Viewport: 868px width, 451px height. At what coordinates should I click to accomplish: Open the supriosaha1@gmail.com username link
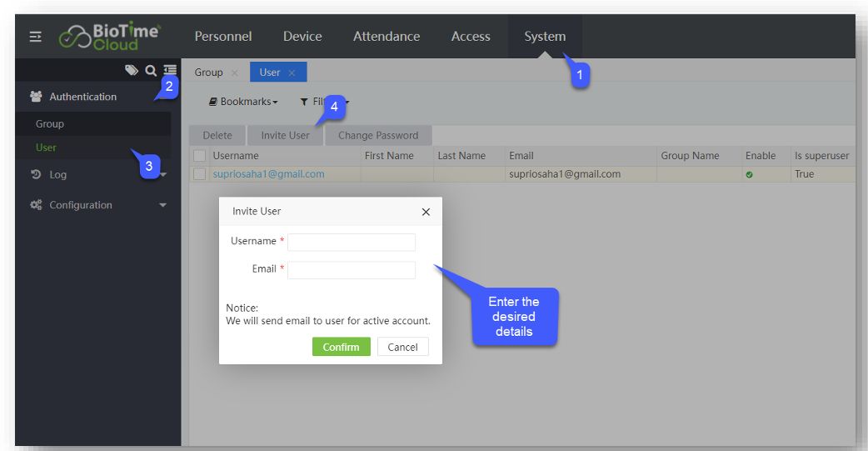pos(268,174)
